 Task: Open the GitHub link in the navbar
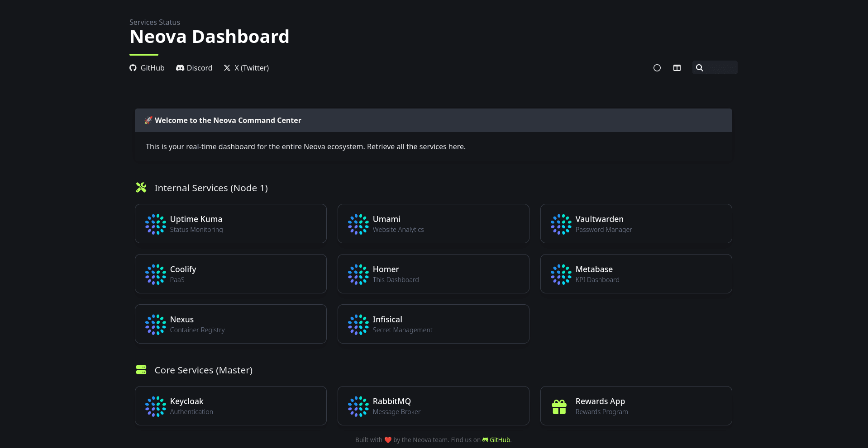pyautogui.click(x=147, y=68)
